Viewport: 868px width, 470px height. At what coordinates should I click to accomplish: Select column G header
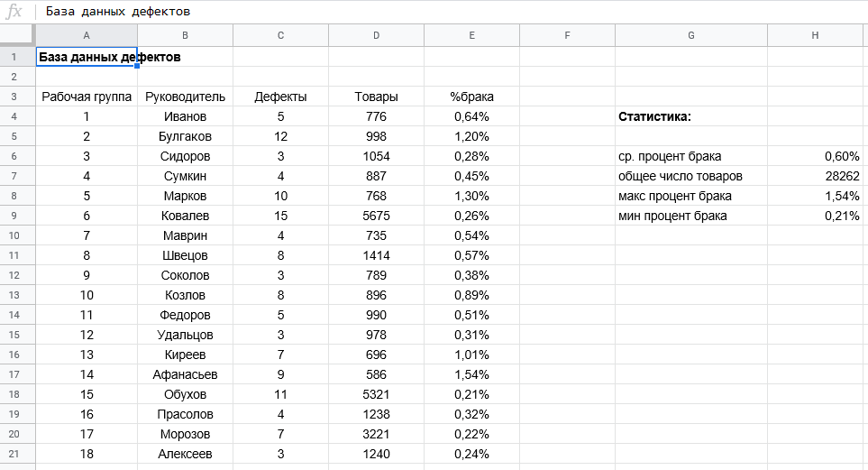[690, 35]
